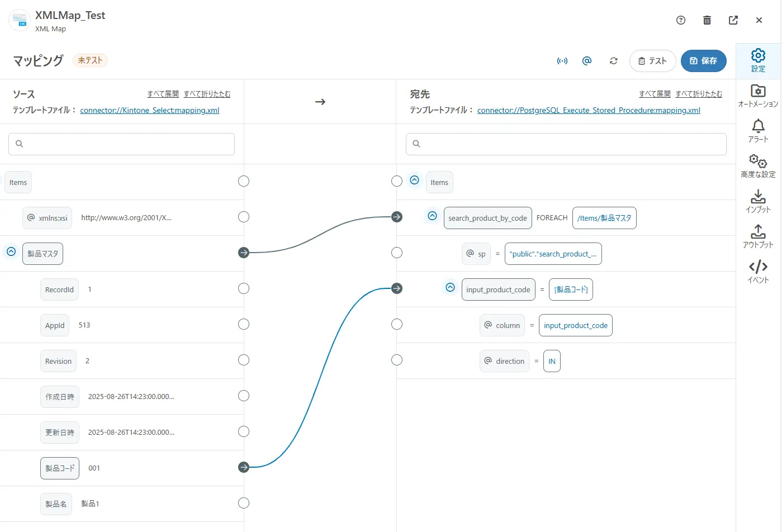Click the broadcast signal icon
The image size is (782, 532).
pos(562,61)
